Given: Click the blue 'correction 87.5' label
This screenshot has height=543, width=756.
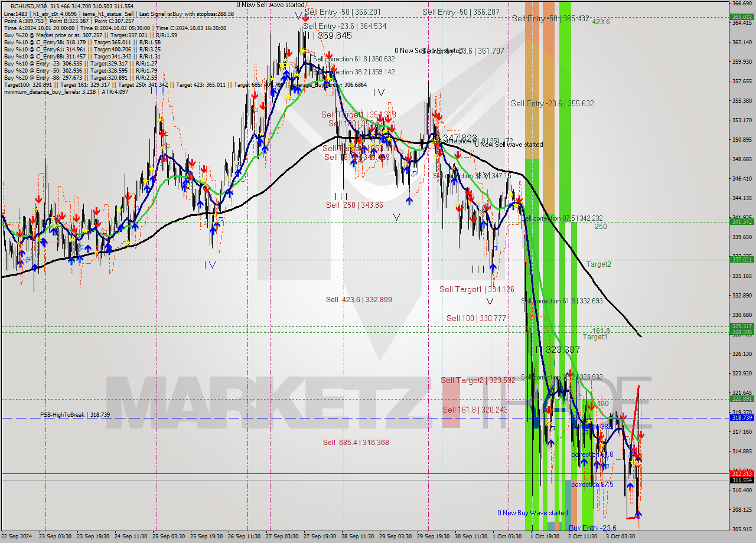Looking at the screenshot, I should pyautogui.click(x=592, y=485).
